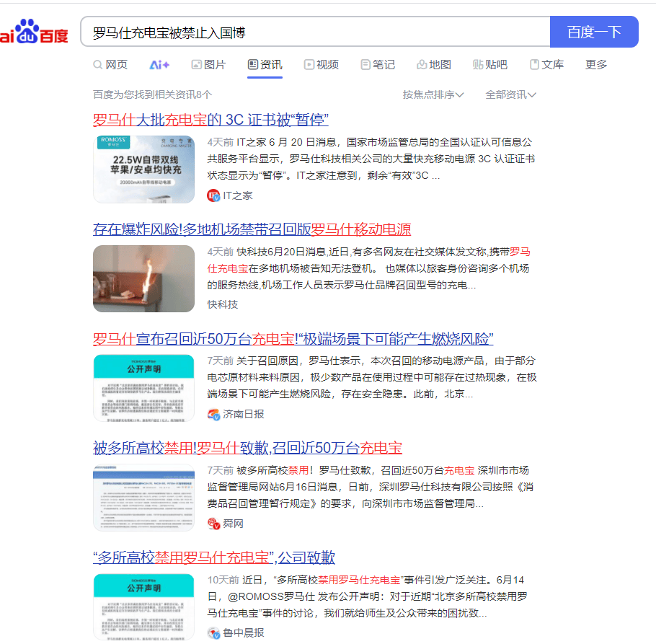The image size is (656, 644).
Task: Click the IT之家 source avatar icon
Action: [213, 195]
